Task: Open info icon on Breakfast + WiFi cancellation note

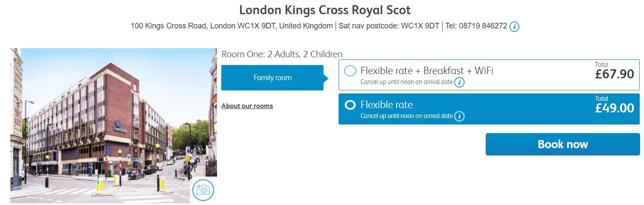Action: click(x=459, y=82)
